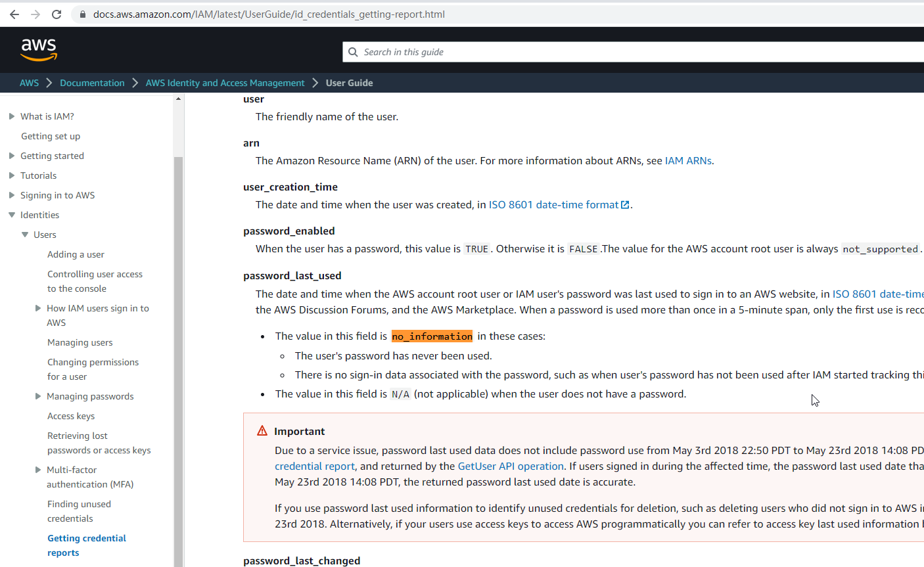Expand Multi-factor authentication (MFA) item
The height and width of the screenshot is (567, 924).
pos(38,470)
